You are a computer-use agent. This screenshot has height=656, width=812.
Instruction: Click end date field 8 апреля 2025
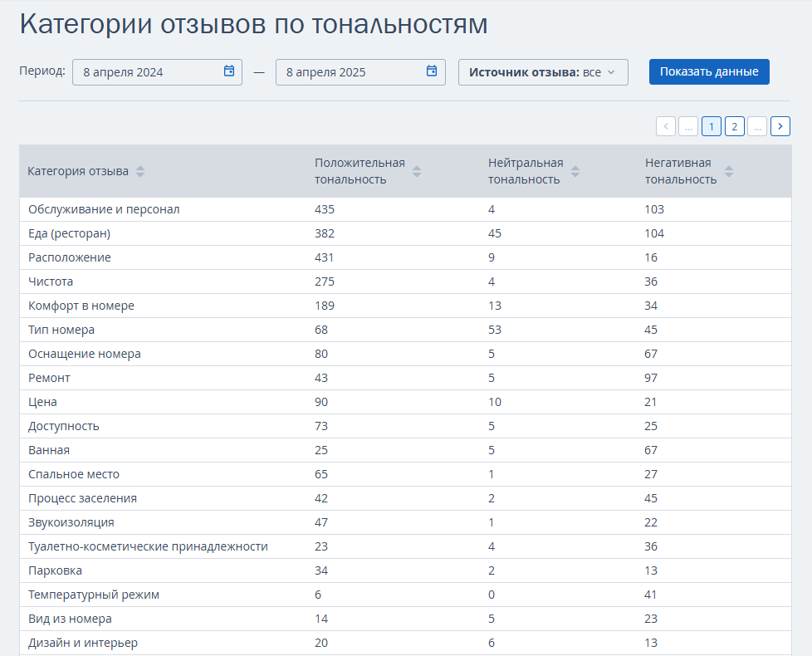click(349, 72)
